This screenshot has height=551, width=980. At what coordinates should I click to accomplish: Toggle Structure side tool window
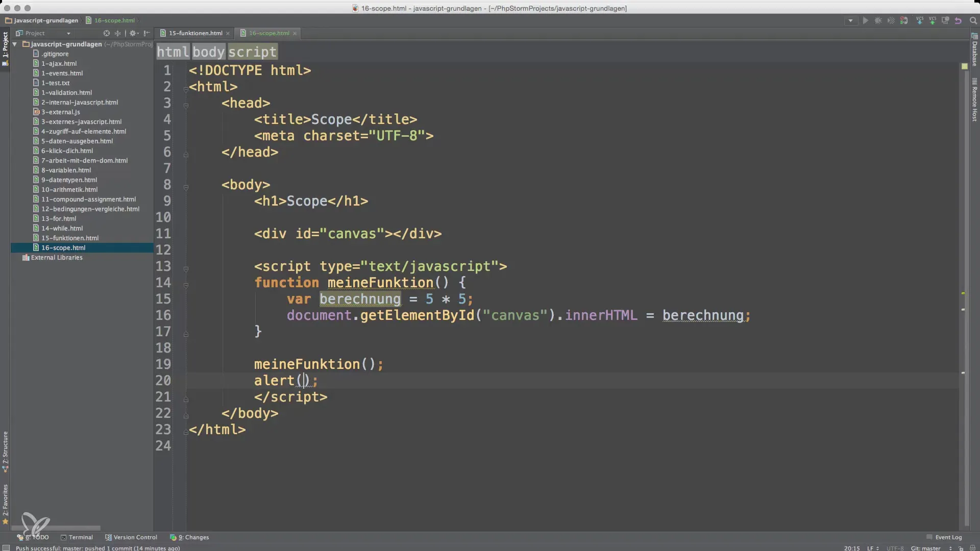pos(5,452)
